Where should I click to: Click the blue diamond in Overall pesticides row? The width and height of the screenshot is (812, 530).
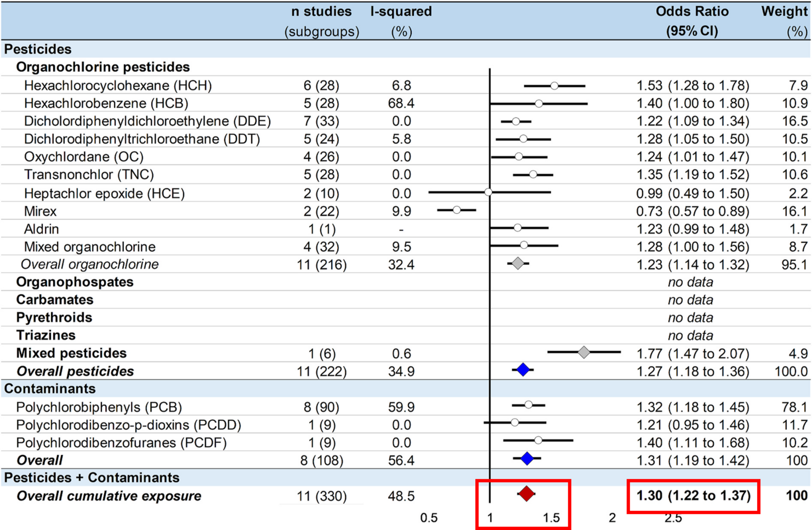click(523, 369)
